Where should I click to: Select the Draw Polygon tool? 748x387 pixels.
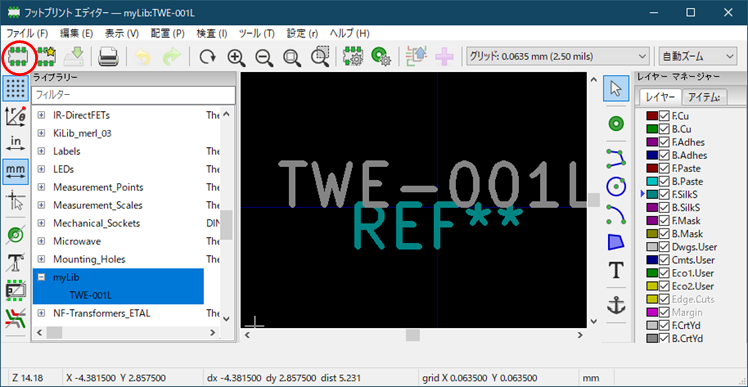tap(616, 242)
